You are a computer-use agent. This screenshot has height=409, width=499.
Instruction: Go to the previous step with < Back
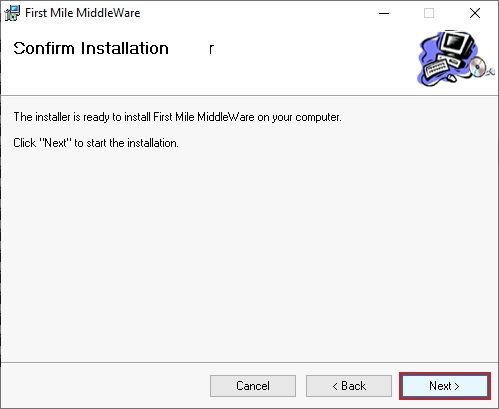coord(349,386)
